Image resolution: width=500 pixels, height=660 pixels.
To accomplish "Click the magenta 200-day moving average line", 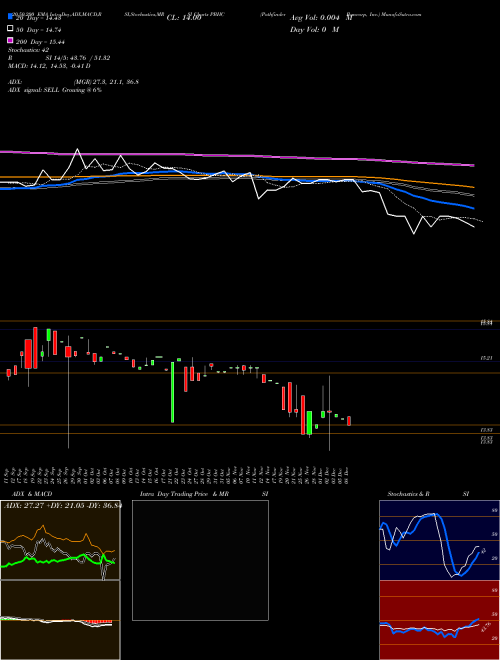I will [x=237, y=156].
